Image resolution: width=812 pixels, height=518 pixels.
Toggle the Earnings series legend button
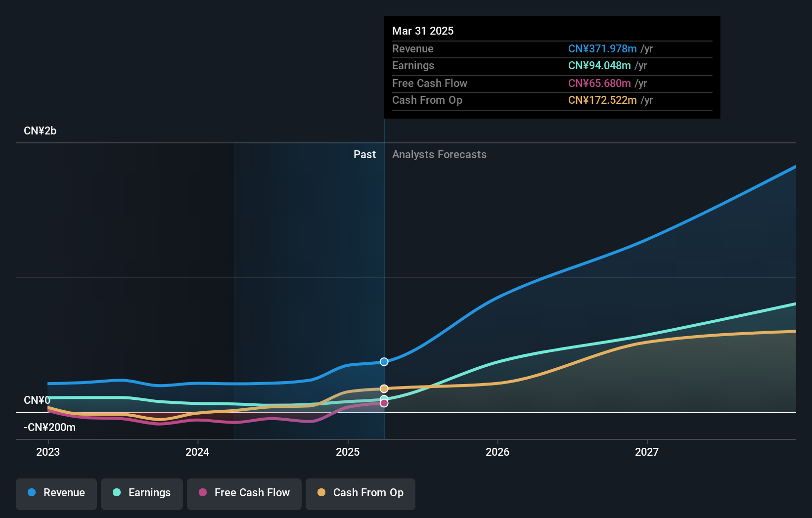[x=142, y=493]
